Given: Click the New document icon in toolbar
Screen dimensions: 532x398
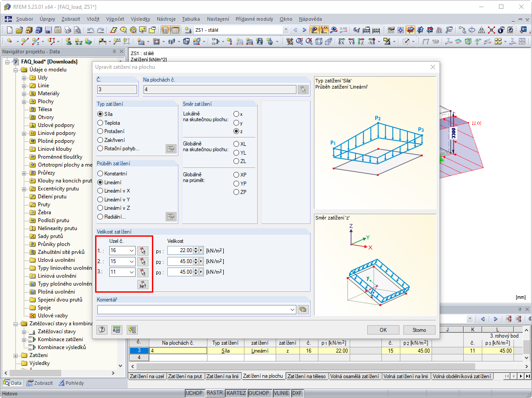Looking at the screenshot, I should 10,30.
